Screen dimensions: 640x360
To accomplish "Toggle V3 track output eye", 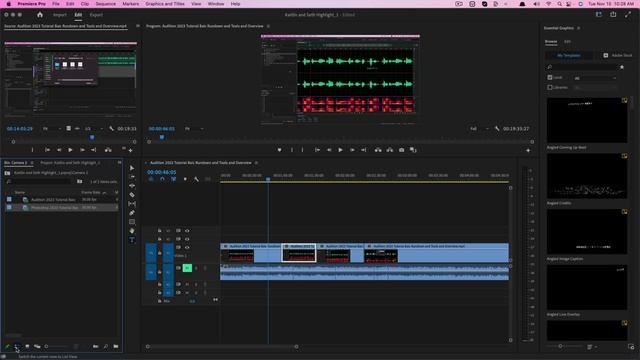I will pyautogui.click(x=187, y=231).
